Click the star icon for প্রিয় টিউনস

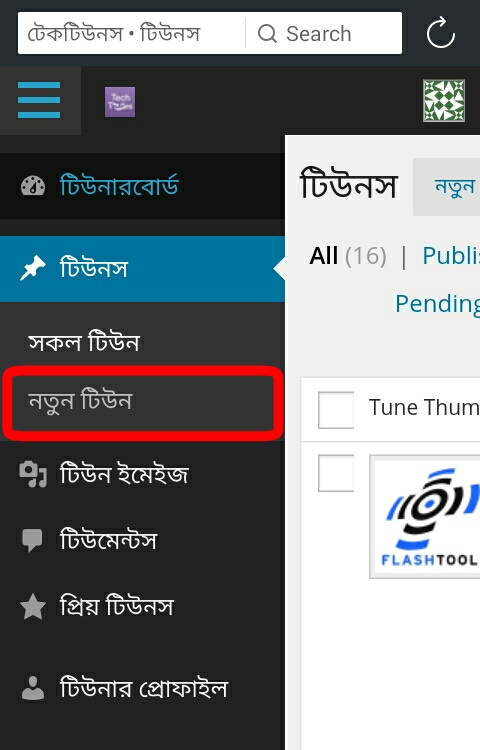[x=33, y=607]
